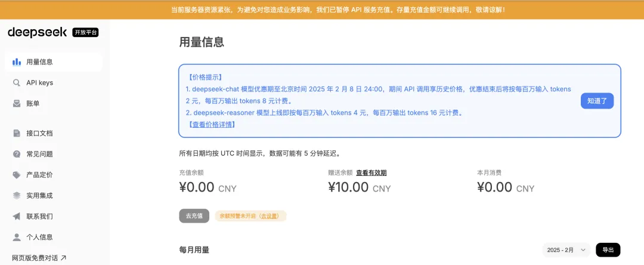
Task: Export monthly usage with 导出 button
Action: point(608,250)
